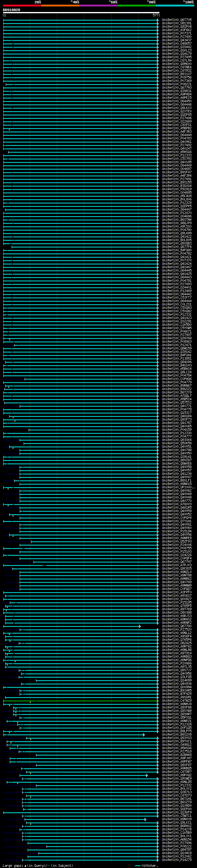197x868 pixels.
Task: Select the UniRef100_Q4VV62 label
Action: (x=177, y=491)
